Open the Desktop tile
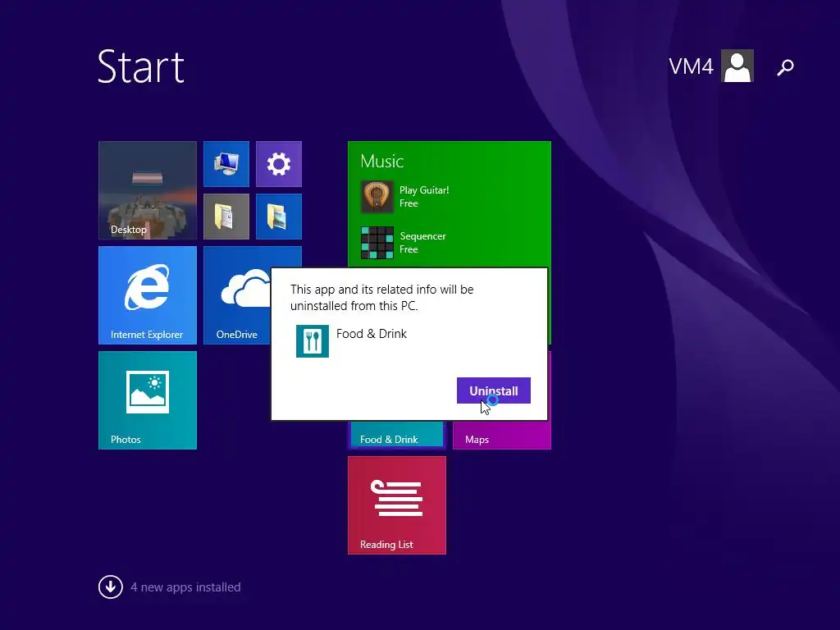 click(x=148, y=190)
